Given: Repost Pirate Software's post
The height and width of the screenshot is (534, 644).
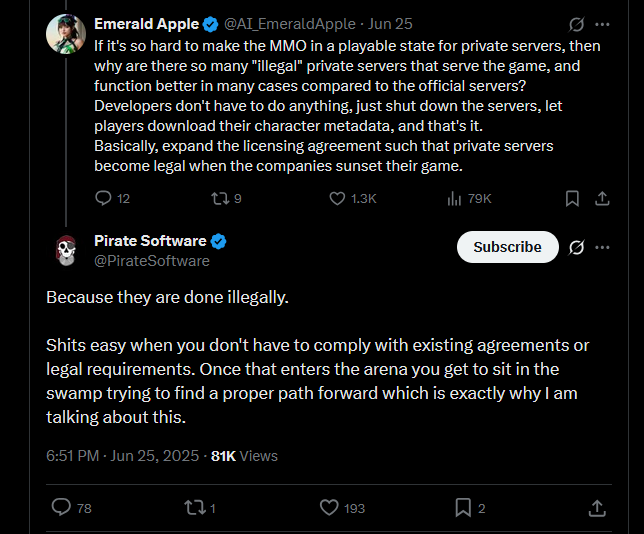Looking at the screenshot, I should [x=200, y=508].
